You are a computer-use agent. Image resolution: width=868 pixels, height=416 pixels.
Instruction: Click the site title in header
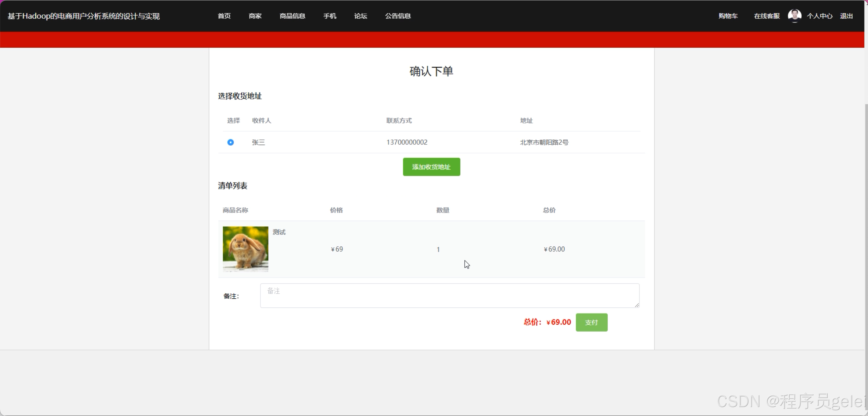[83, 16]
